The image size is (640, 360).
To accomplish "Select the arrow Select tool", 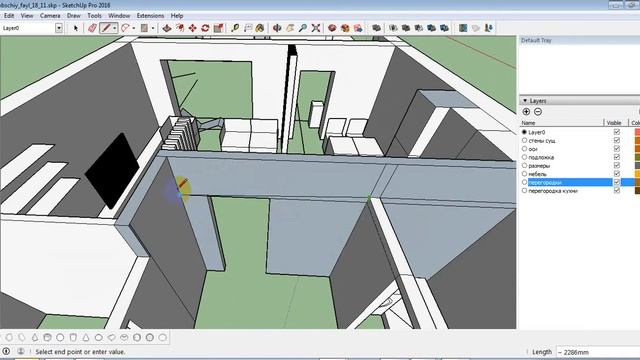I will [x=76, y=28].
